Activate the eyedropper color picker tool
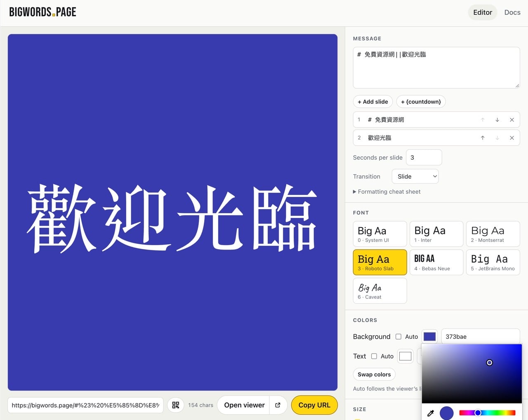This screenshot has height=420, width=528. tap(431, 413)
